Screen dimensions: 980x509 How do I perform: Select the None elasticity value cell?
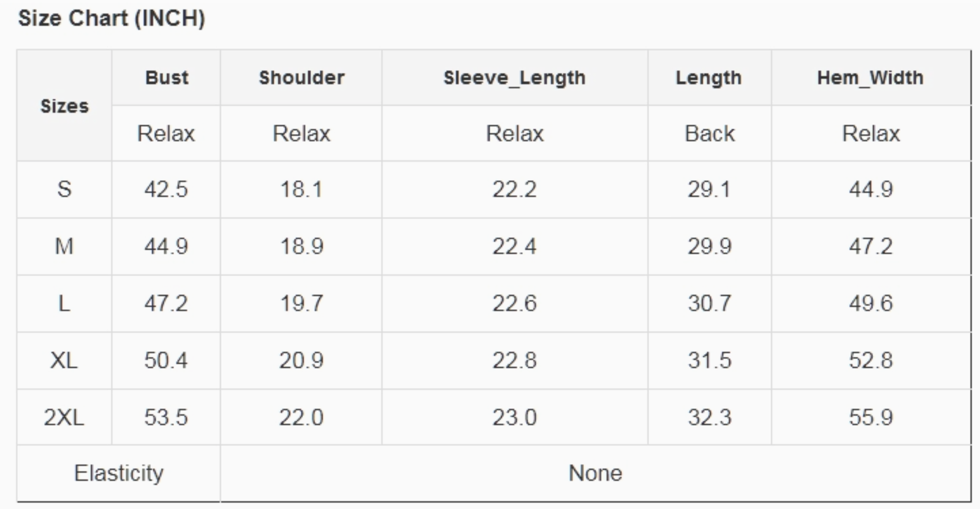coord(595,473)
